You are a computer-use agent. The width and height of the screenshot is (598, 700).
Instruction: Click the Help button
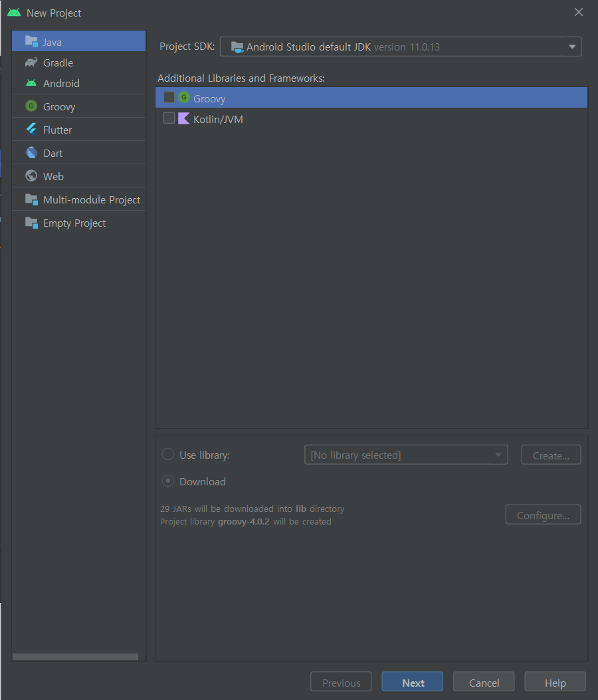(x=555, y=681)
